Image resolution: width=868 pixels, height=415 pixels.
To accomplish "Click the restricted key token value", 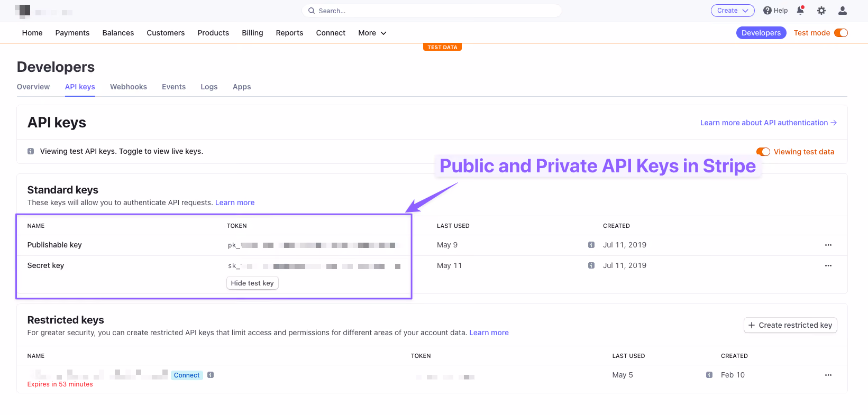I will [x=445, y=377].
